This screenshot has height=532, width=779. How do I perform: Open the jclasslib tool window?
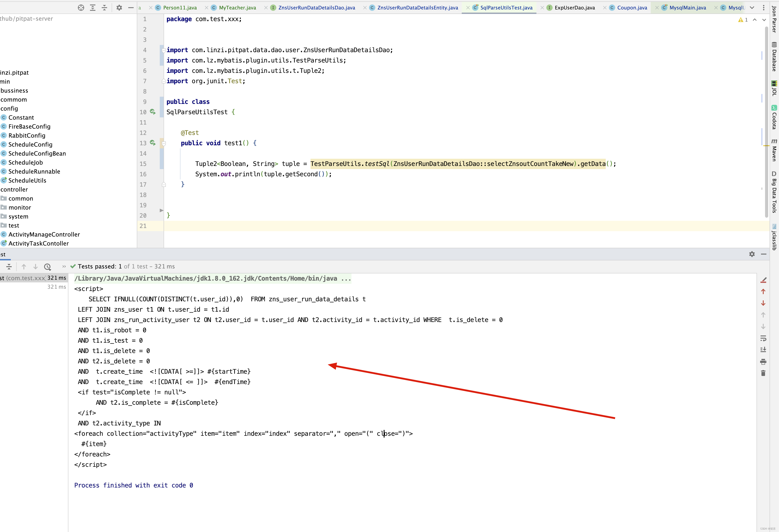pos(774,237)
